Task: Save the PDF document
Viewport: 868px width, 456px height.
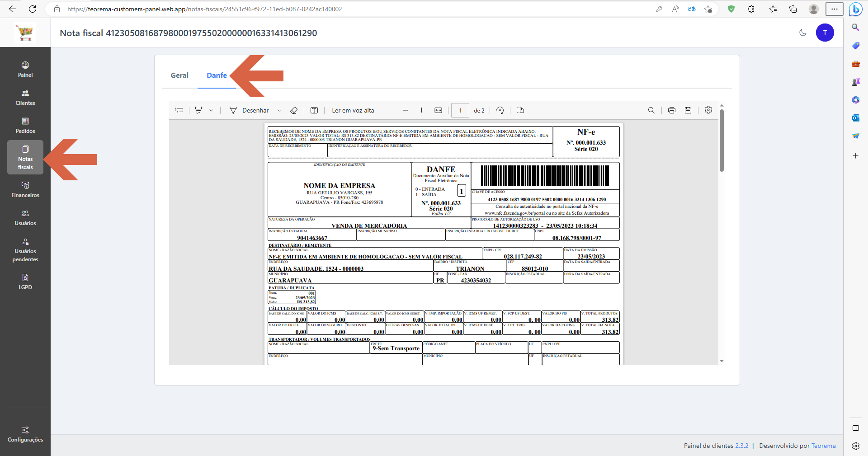Action: point(688,110)
